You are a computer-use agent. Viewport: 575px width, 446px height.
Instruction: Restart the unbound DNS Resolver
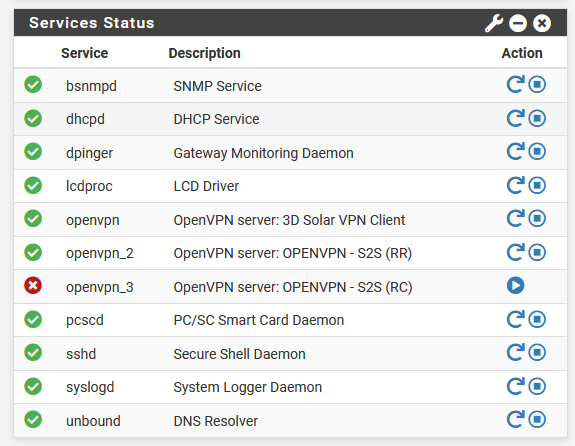click(x=516, y=419)
